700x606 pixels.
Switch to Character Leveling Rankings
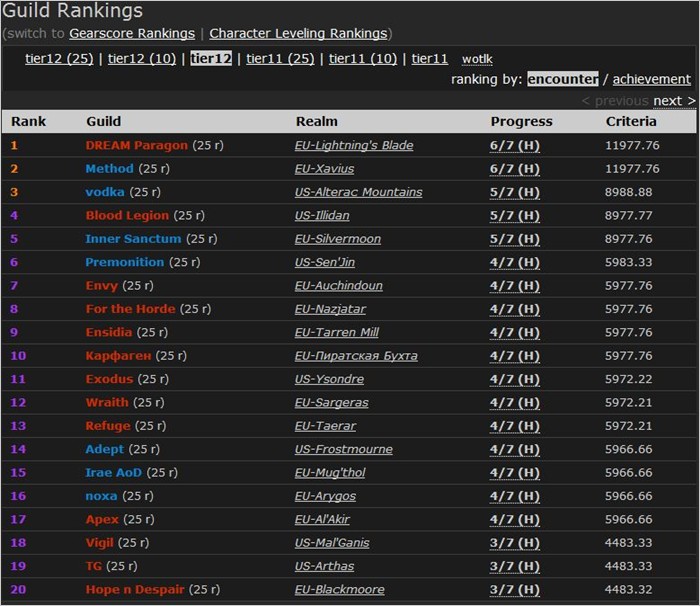(298, 34)
